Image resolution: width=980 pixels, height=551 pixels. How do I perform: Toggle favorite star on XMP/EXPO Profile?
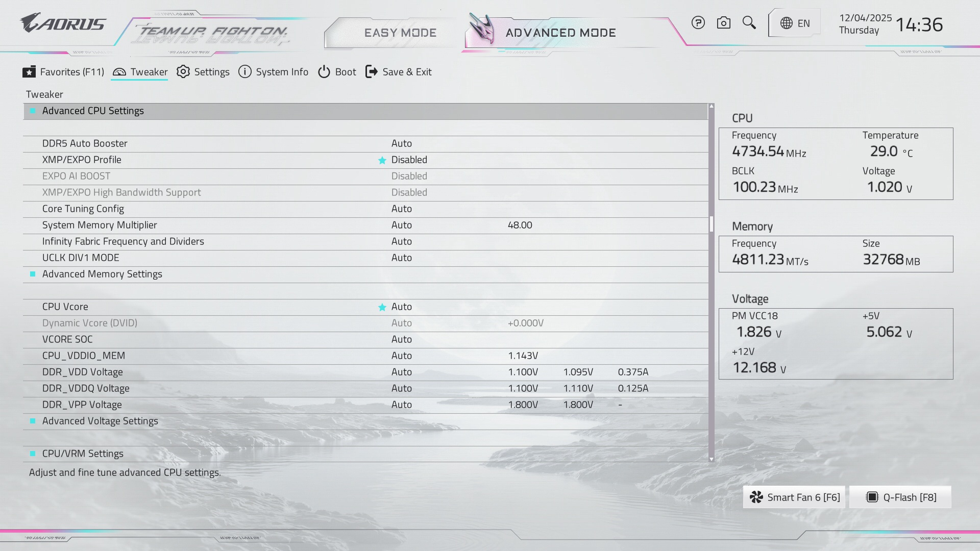point(382,160)
